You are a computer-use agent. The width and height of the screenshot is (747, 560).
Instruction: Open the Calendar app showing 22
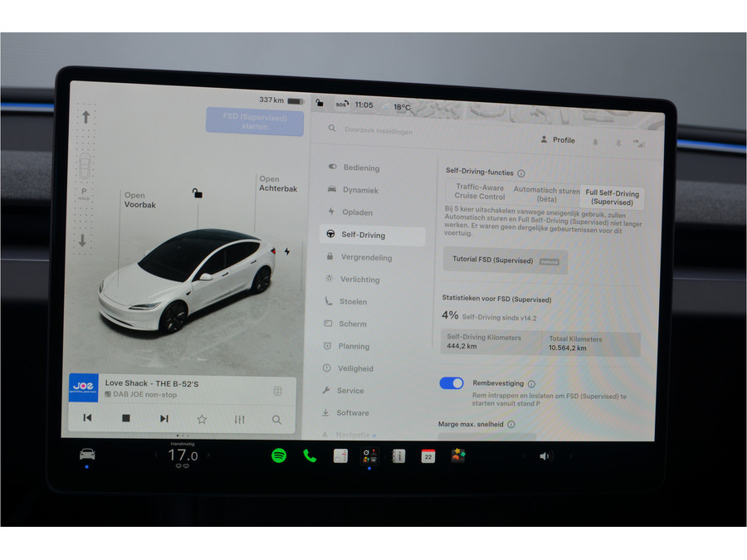click(x=428, y=456)
